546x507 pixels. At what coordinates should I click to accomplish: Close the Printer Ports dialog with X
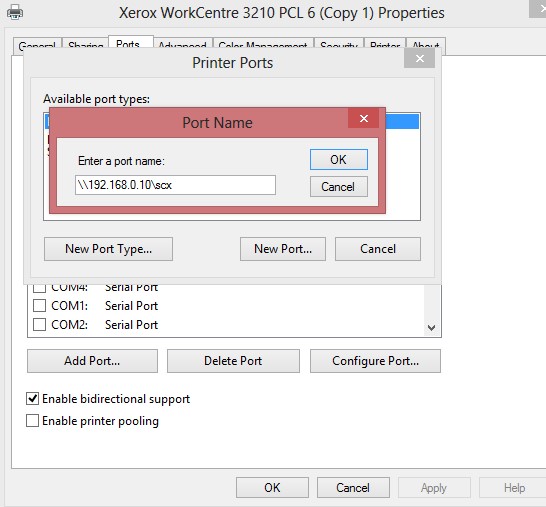(x=420, y=58)
